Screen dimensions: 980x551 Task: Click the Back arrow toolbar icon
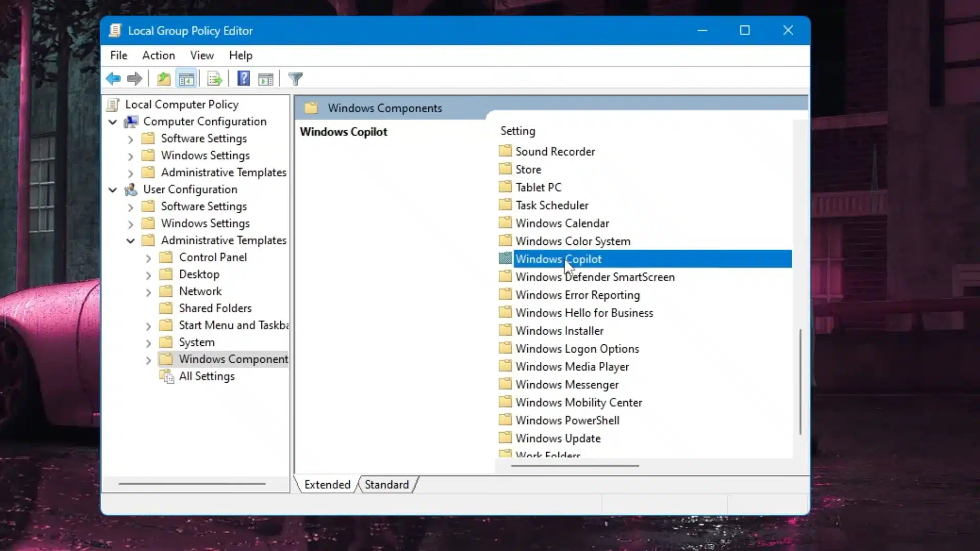tap(113, 79)
